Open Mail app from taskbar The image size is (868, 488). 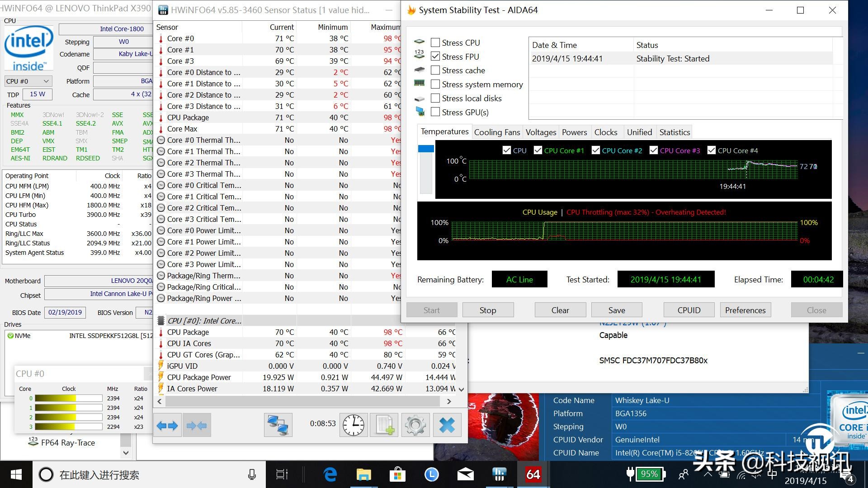[x=465, y=474]
